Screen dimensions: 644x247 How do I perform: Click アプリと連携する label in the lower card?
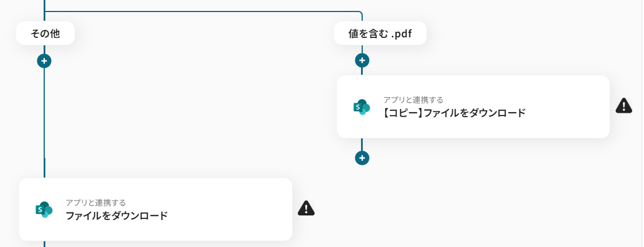pos(96,203)
